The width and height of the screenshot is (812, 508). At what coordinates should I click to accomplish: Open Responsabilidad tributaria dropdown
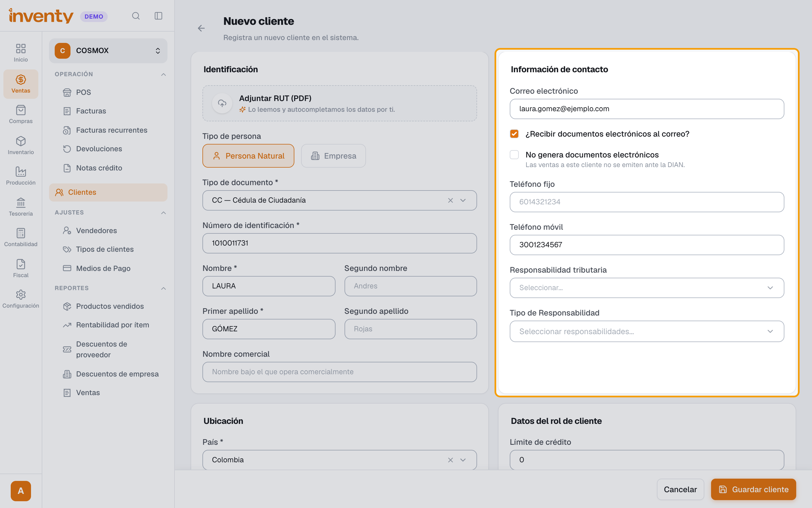coord(646,288)
